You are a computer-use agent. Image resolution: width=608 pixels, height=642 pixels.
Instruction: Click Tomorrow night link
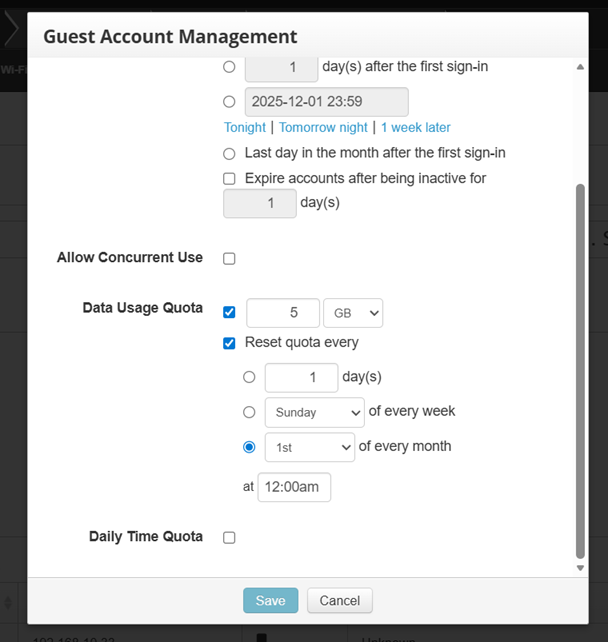pos(323,128)
